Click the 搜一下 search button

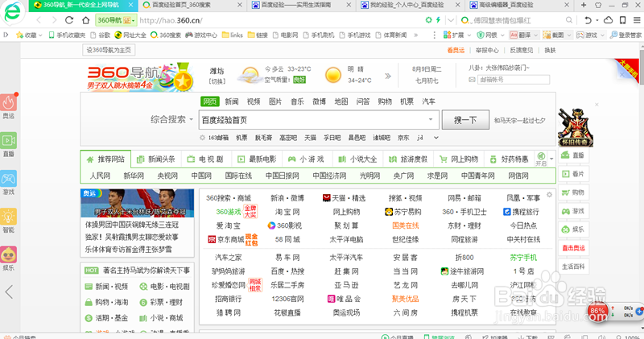coord(465,119)
